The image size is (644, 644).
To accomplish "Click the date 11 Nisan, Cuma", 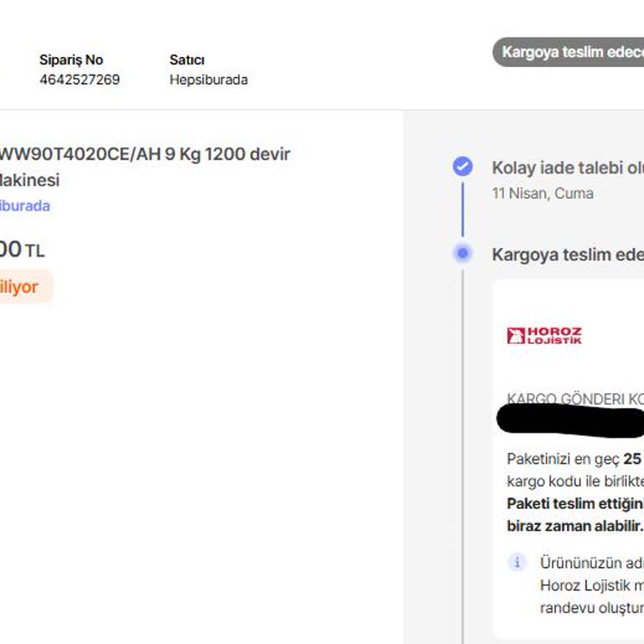I will [543, 193].
